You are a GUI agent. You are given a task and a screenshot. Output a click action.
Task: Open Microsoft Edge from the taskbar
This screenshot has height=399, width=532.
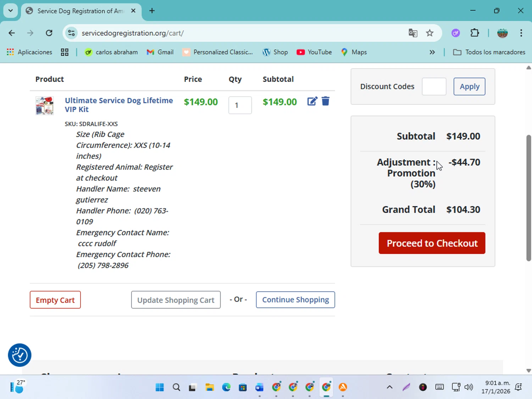point(226,387)
